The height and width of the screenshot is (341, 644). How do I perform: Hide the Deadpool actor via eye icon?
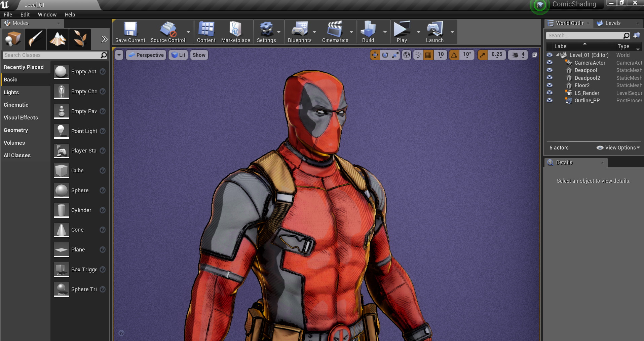point(550,70)
